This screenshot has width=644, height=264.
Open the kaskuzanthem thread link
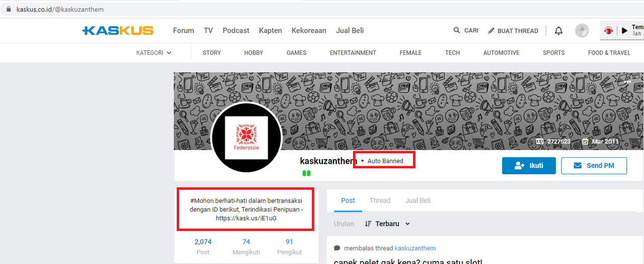(x=415, y=248)
